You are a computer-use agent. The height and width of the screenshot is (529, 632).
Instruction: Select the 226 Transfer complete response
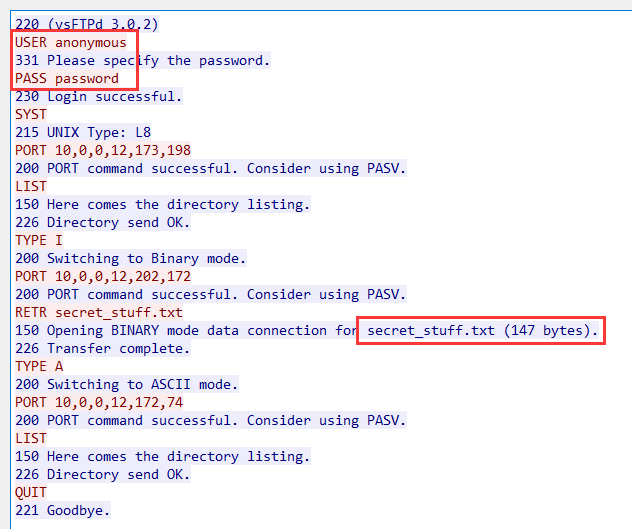(x=101, y=348)
